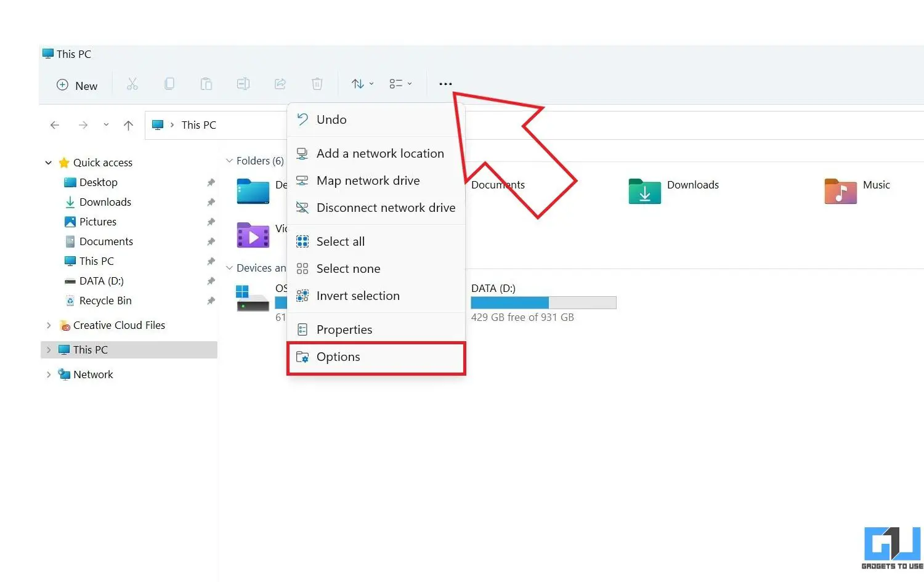Click the Paste clipboard icon

206,84
